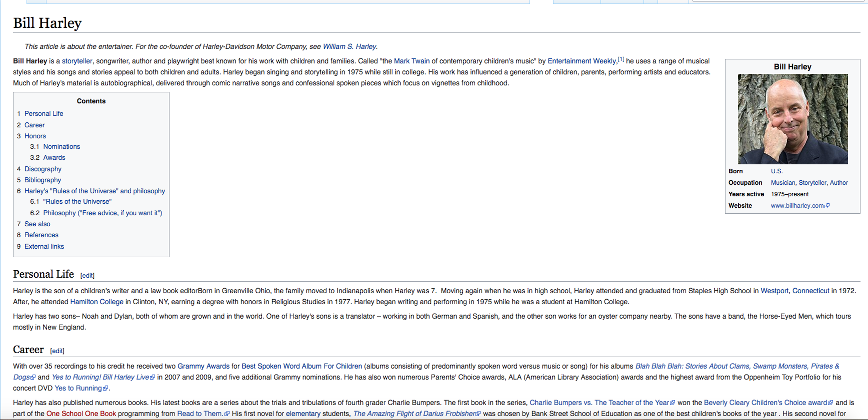This screenshot has height=420, width=868.
Task: Select Nominations subsection in Contents
Action: pos(61,146)
